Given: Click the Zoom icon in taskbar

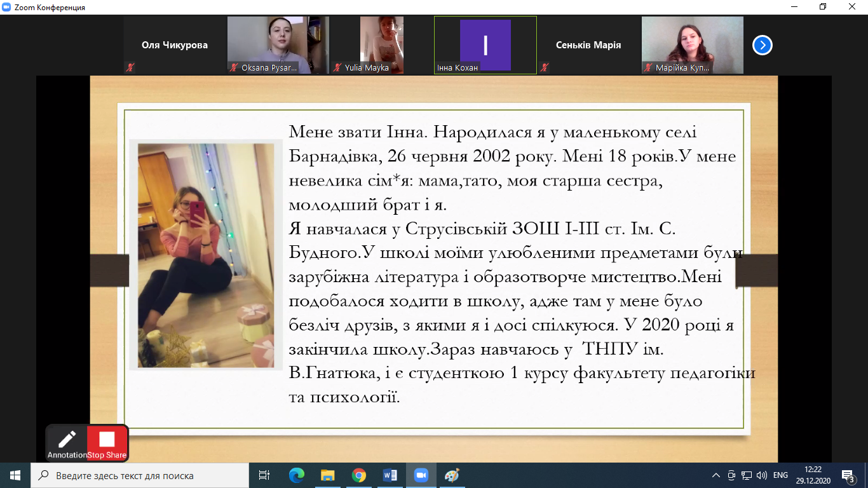Looking at the screenshot, I should (421, 475).
